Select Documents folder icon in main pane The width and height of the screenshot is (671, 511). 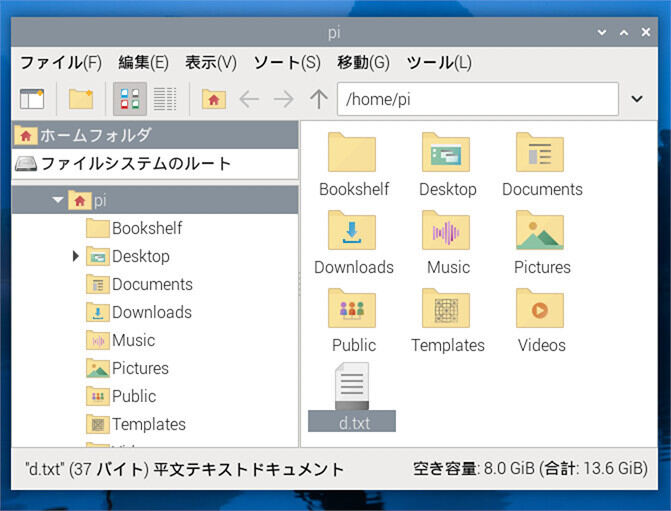[540, 153]
